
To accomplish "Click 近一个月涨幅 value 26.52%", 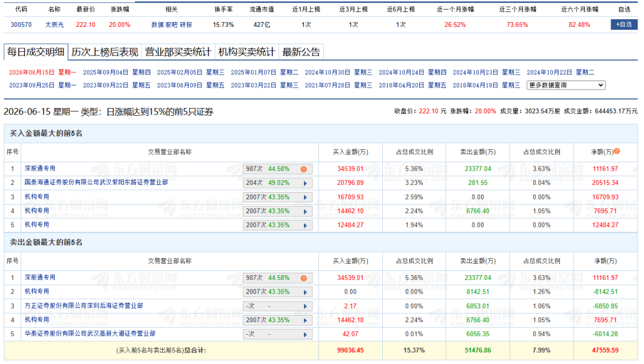I will pos(455,24).
